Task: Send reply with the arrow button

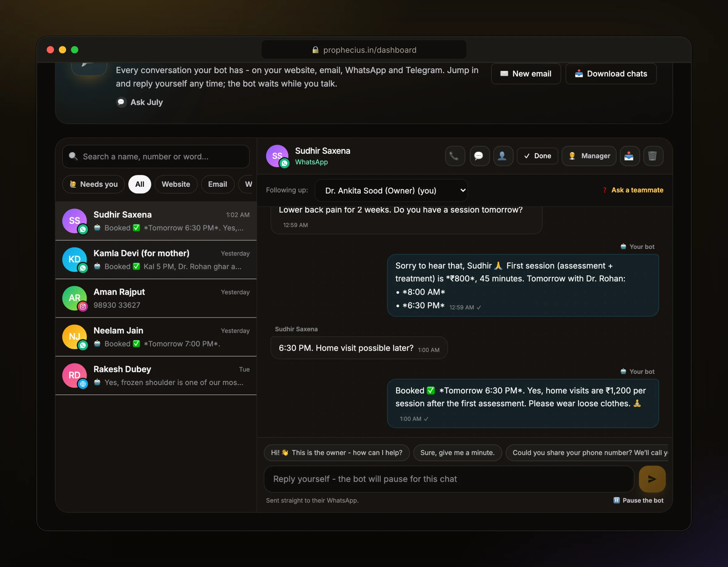Action: coord(652,479)
